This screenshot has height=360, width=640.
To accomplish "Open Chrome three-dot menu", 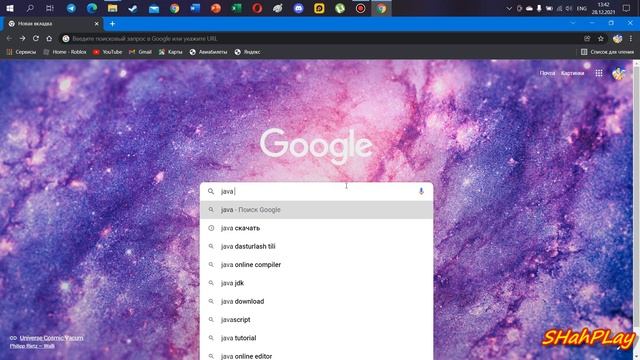I will 631,38.
